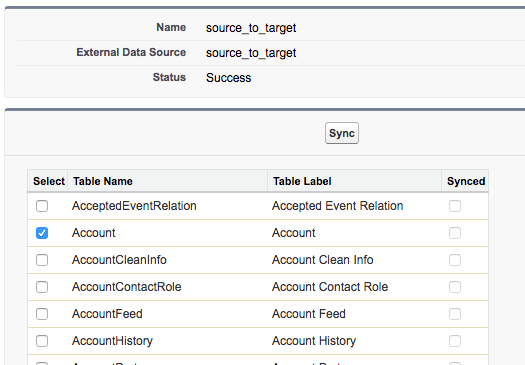Viewport: 525px width, 365px height.
Task: Click the Synced column header
Action: tap(466, 181)
